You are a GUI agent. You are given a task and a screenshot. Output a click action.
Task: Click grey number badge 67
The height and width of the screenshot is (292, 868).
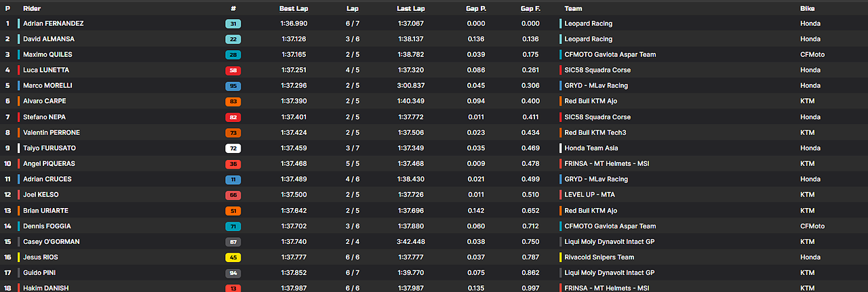pos(233,242)
